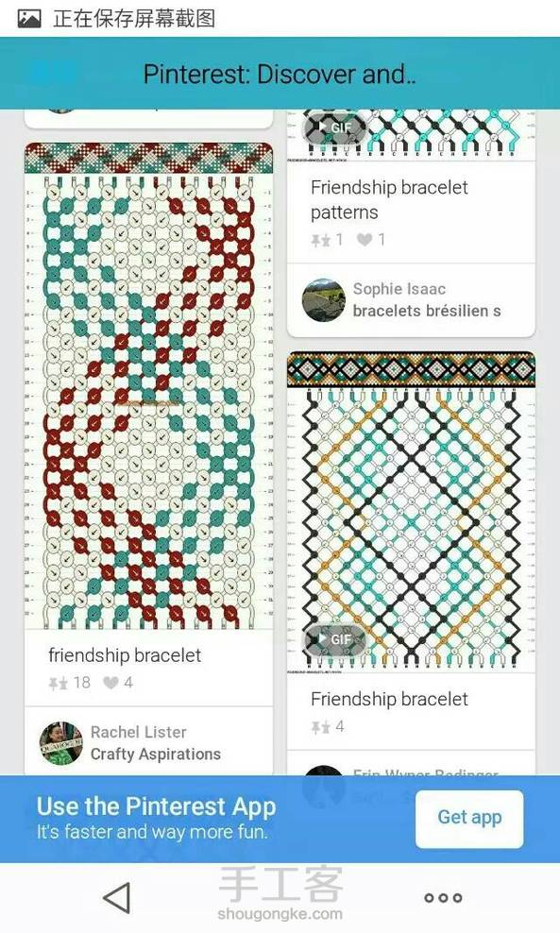Tap the Android back triangle icon
This screenshot has width=560, height=933.
[x=117, y=897]
